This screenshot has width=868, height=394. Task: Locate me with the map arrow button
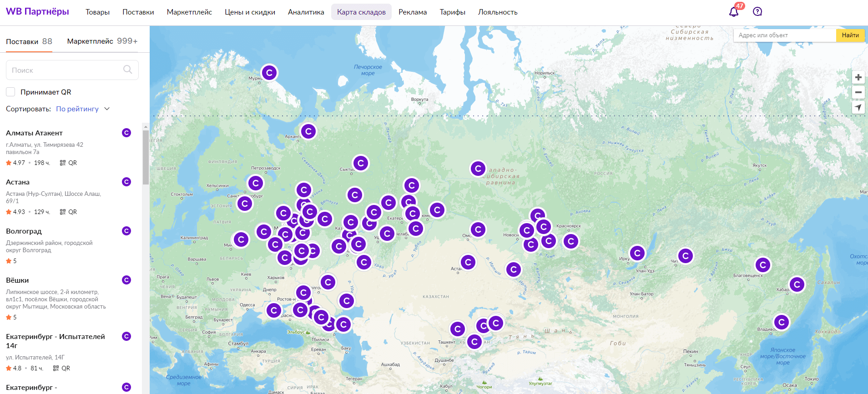(x=858, y=108)
